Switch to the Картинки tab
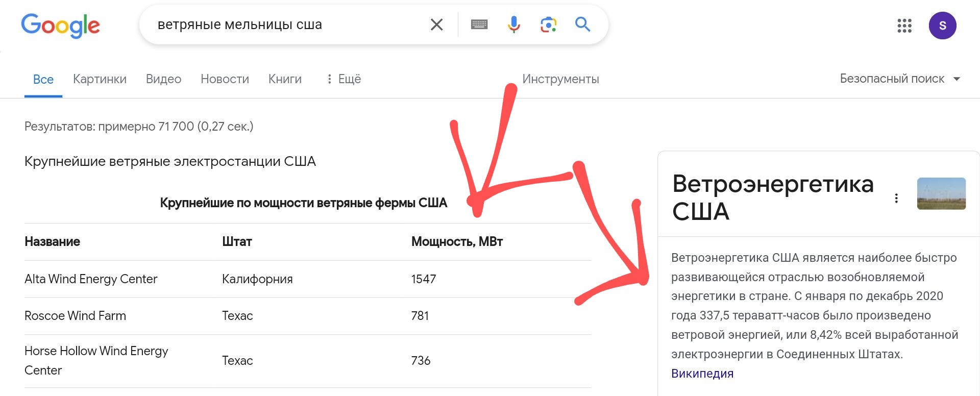Screen dimensions: 980x396 (100, 79)
